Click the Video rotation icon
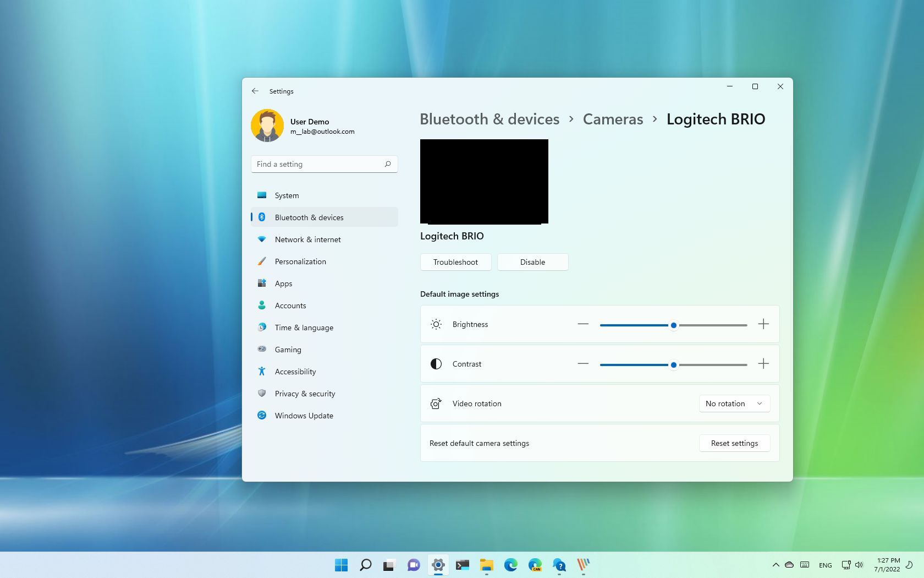 pos(436,403)
